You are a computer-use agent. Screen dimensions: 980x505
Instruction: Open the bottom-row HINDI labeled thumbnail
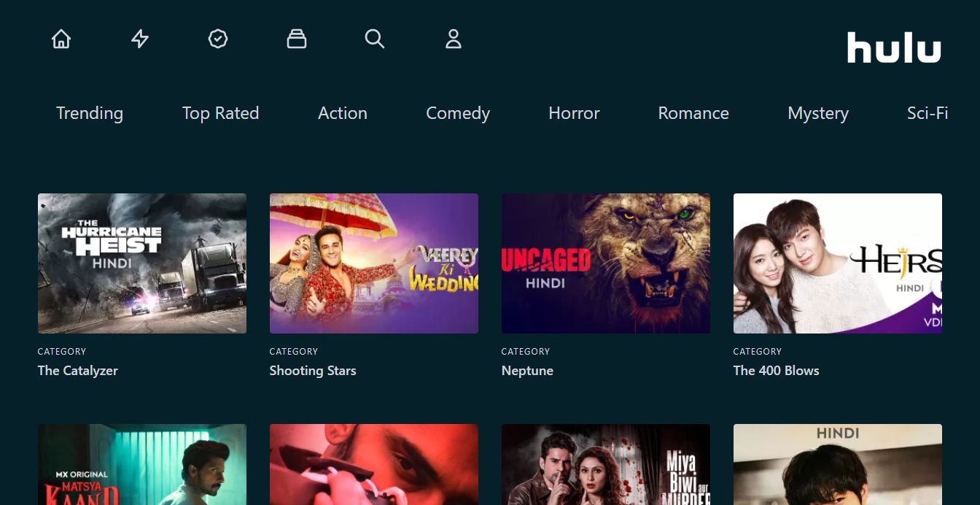[x=838, y=465]
